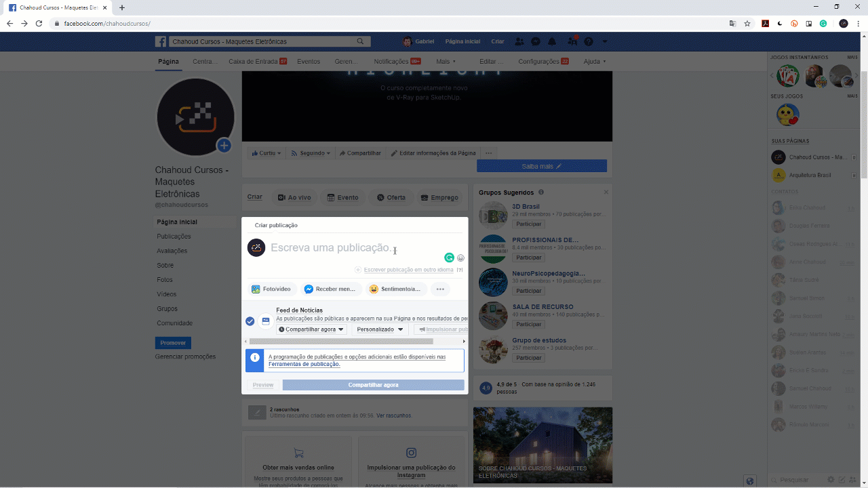
Task: Click the Promover button
Action: pyautogui.click(x=173, y=343)
